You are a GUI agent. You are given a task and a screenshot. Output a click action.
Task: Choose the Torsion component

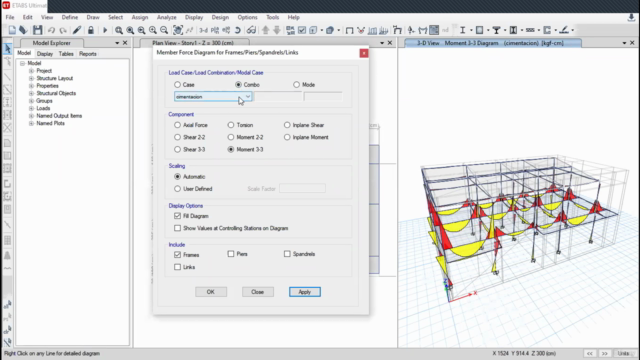tap(231, 125)
